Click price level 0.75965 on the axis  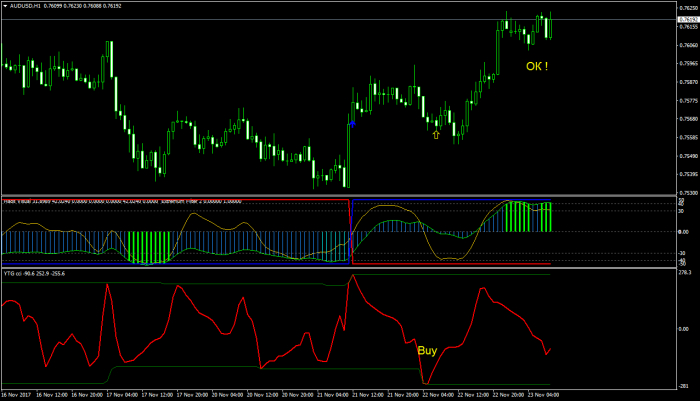(x=689, y=63)
